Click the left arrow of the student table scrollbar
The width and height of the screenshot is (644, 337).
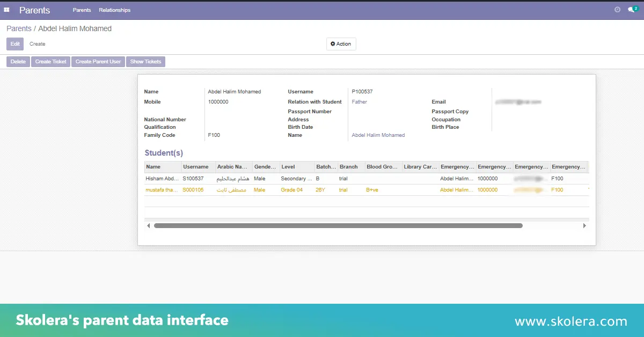pos(149,225)
